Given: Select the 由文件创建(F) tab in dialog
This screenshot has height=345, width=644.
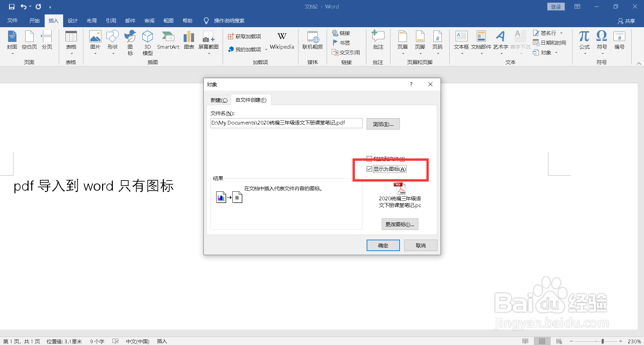Looking at the screenshot, I should tap(251, 100).
